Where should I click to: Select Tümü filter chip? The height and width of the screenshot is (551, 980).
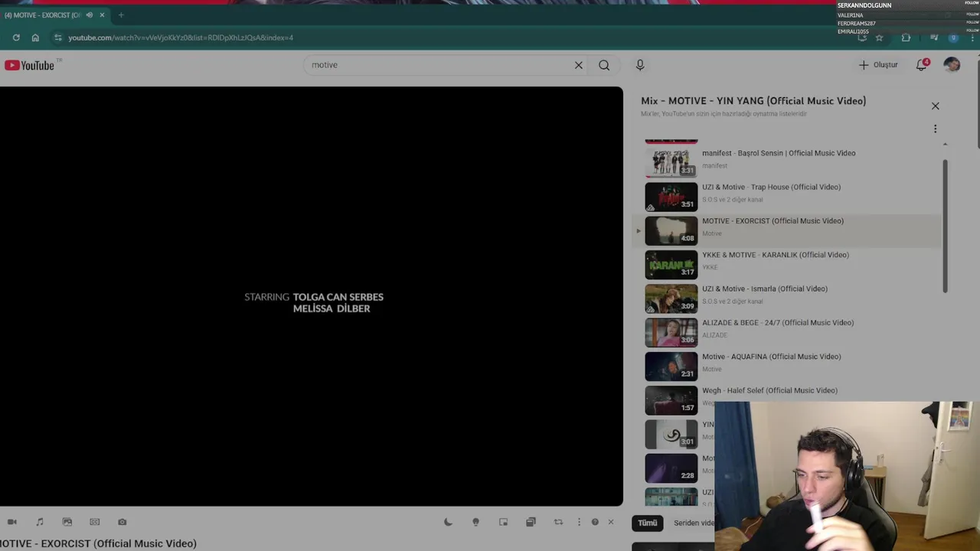tap(648, 523)
